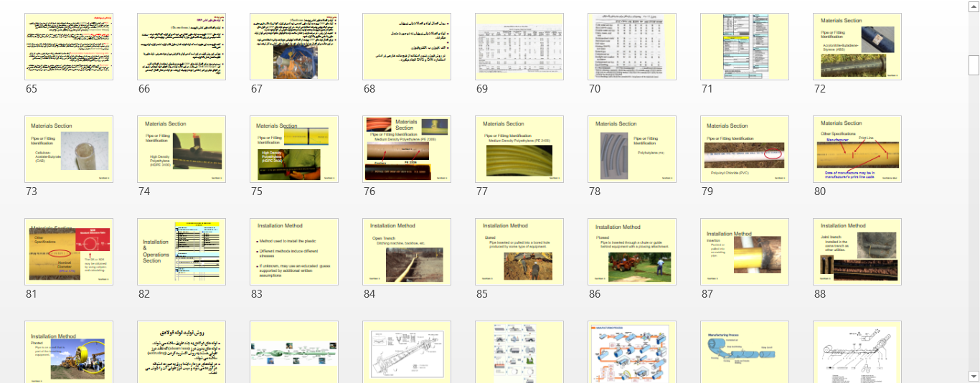Viewport: 980px width, 383px height.
Task: Select slide 79 Polyvinyl Chloride thumbnail
Action: tap(745, 149)
